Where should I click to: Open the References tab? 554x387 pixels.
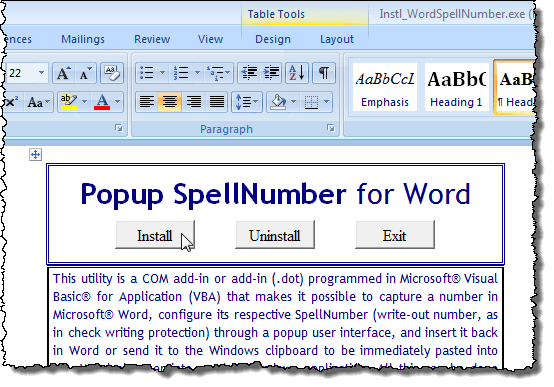[x=19, y=39]
